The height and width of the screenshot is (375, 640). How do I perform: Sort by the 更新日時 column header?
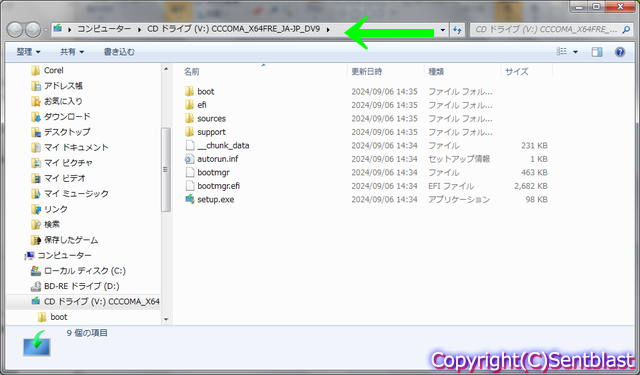[367, 72]
